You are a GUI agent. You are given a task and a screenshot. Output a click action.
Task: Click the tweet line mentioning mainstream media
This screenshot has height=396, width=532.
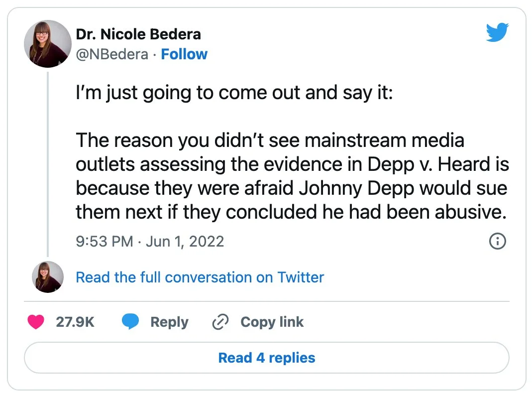(270, 140)
